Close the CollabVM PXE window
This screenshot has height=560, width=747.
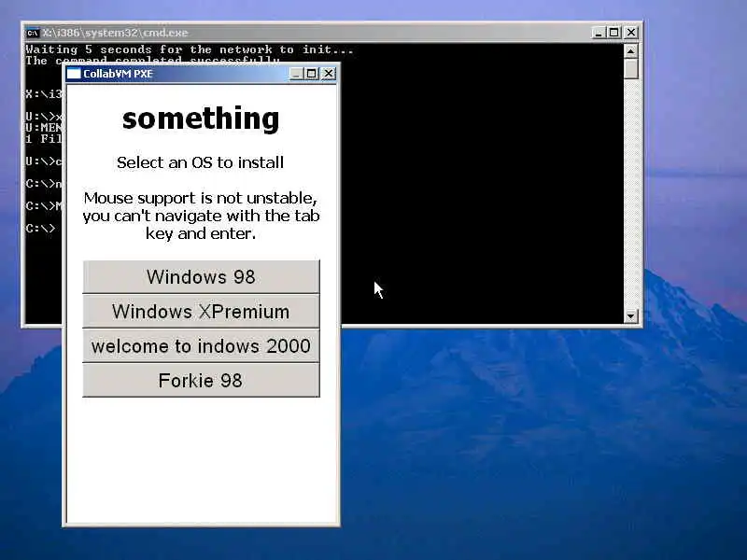point(329,74)
